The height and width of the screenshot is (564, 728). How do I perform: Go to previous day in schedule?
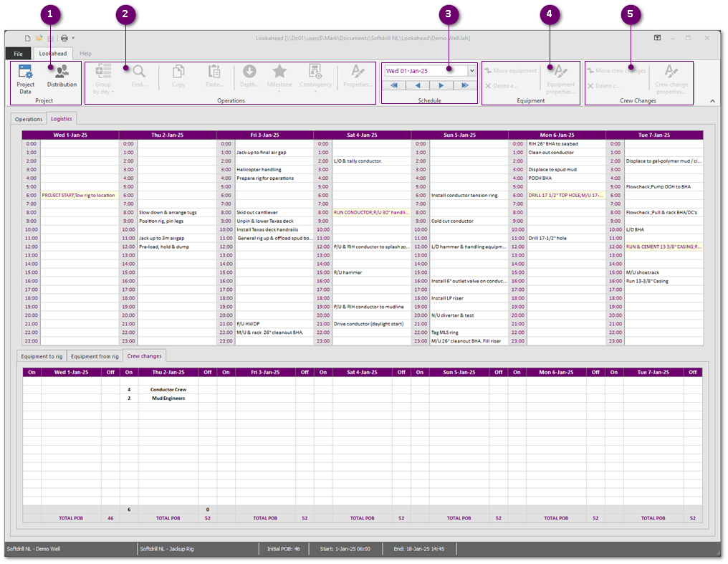coord(418,85)
